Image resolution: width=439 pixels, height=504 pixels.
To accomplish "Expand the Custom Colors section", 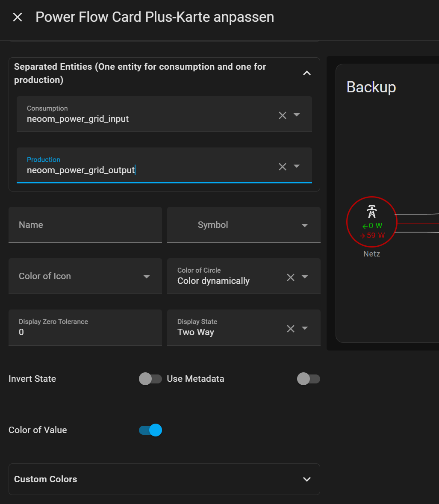I will click(x=306, y=479).
